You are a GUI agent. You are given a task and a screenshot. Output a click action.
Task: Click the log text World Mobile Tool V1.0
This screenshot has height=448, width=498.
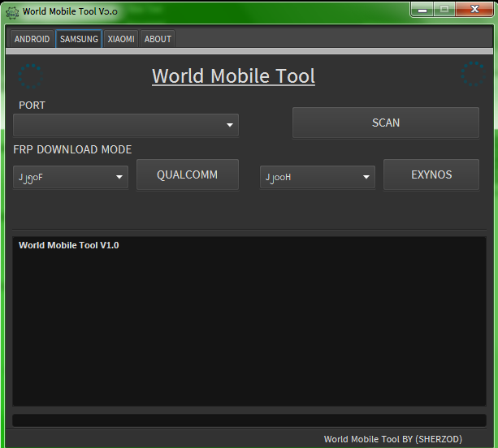coord(69,245)
